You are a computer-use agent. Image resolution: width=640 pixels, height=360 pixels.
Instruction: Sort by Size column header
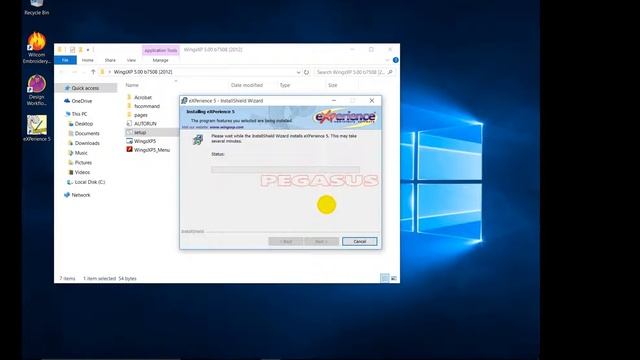[x=333, y=85]
